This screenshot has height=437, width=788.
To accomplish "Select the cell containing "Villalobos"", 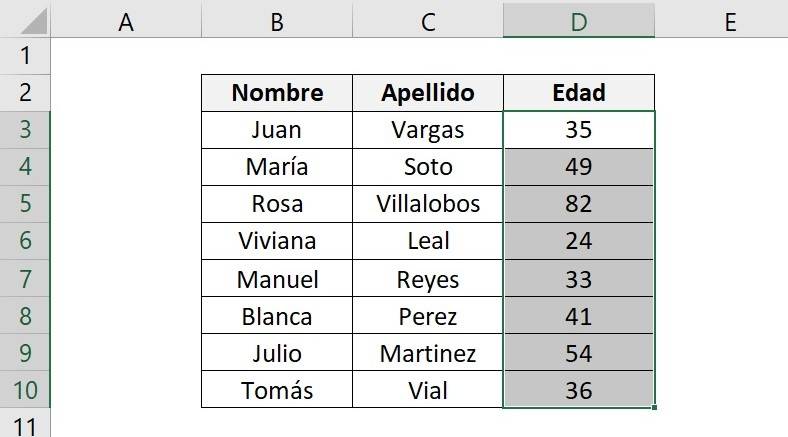I will [x=428, y=204].
